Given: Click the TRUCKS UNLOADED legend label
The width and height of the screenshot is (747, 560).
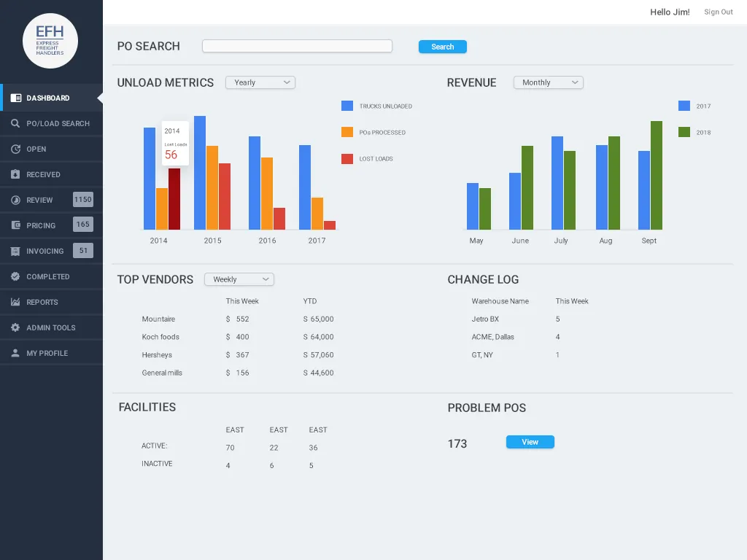Looking at the screenshot, I should click(x=386, y=106).
